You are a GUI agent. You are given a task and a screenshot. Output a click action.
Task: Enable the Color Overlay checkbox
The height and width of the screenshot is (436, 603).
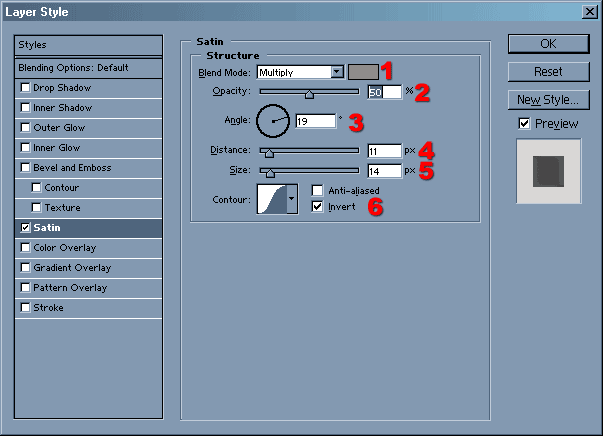(x=25, y=248)
